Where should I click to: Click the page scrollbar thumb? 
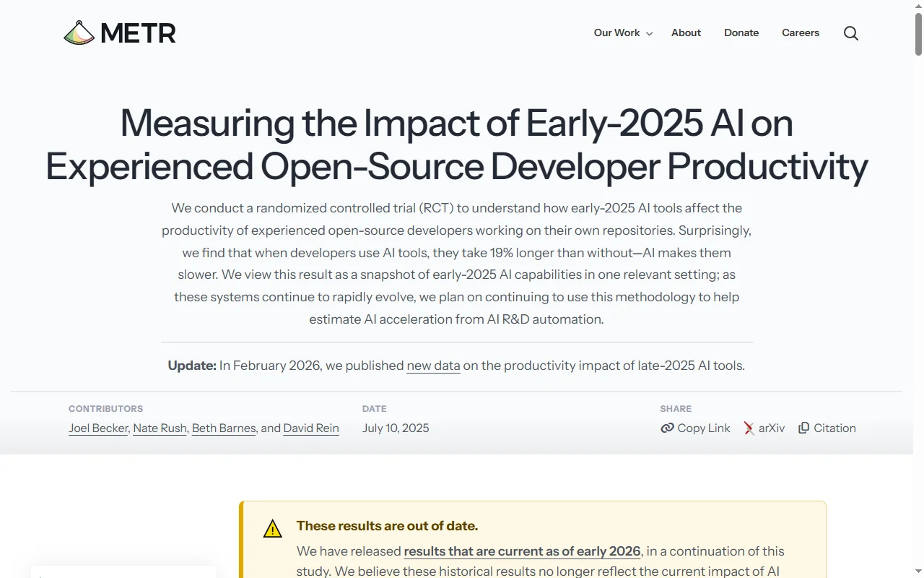(x=918, y=33)
